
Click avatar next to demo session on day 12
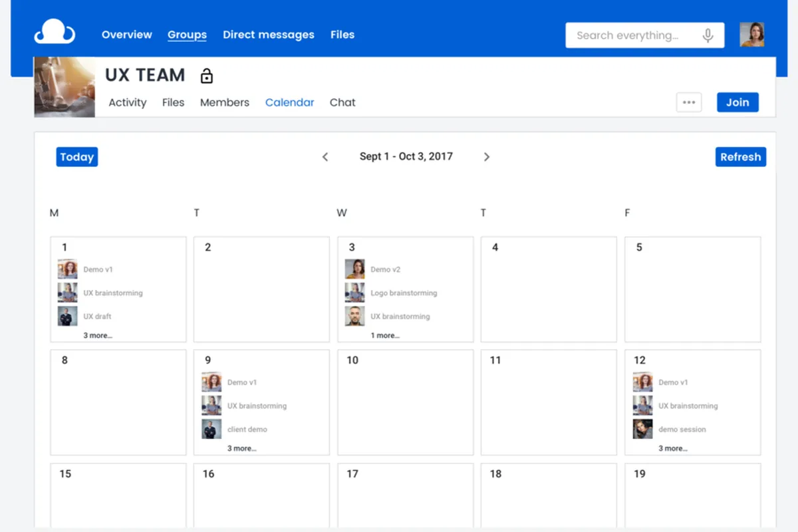coord(642,429)
